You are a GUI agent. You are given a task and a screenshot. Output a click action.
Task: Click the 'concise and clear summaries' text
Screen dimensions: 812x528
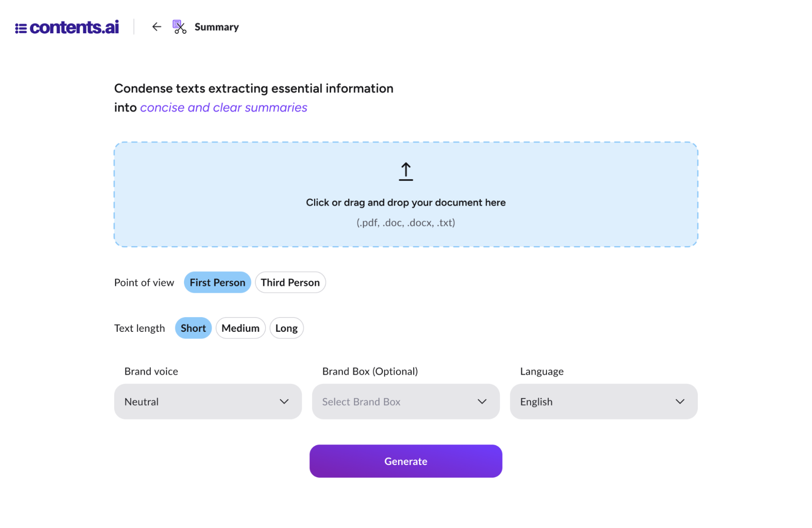coord(223,108)
